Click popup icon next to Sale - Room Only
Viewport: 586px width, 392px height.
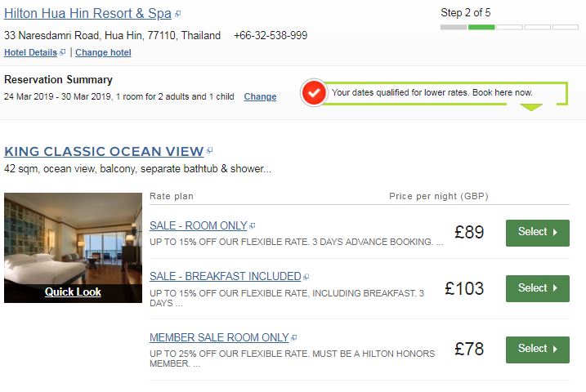[253, 226]
